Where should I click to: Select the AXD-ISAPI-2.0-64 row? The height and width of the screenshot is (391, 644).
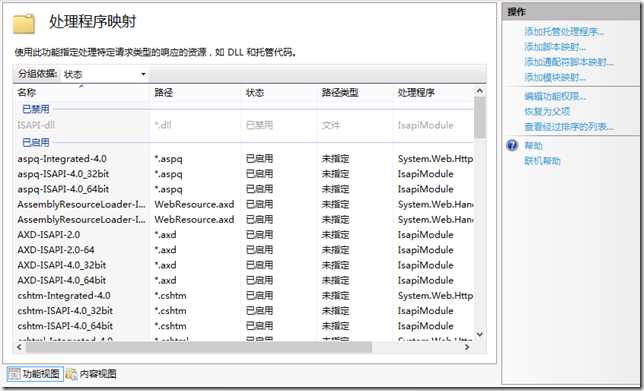pyautogui.click(x=244, y=250)
